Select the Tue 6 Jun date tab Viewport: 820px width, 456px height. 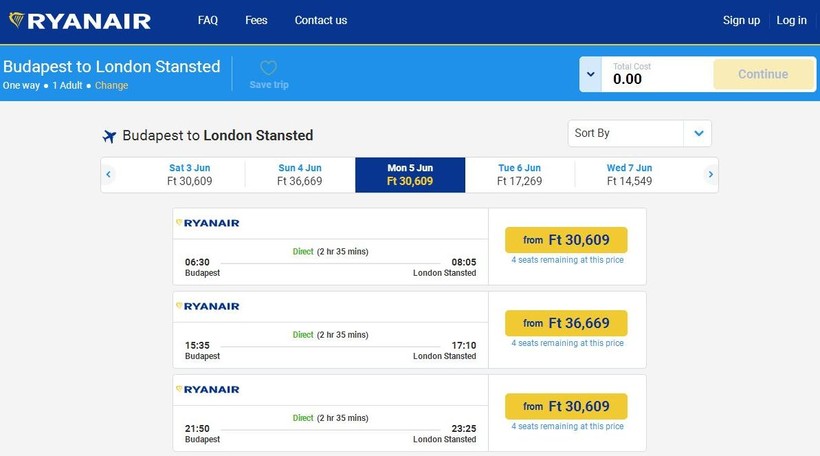519,175
